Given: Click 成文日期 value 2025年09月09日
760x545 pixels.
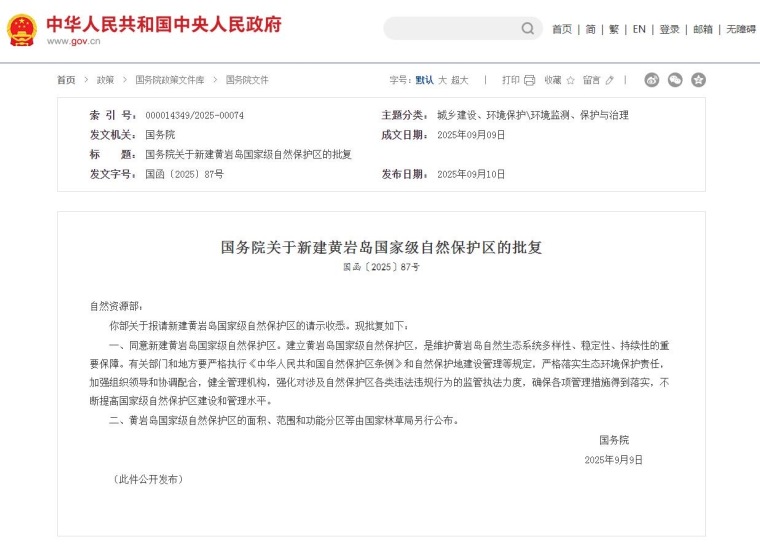Looking at the screenshot, I should tap(471, 135).
